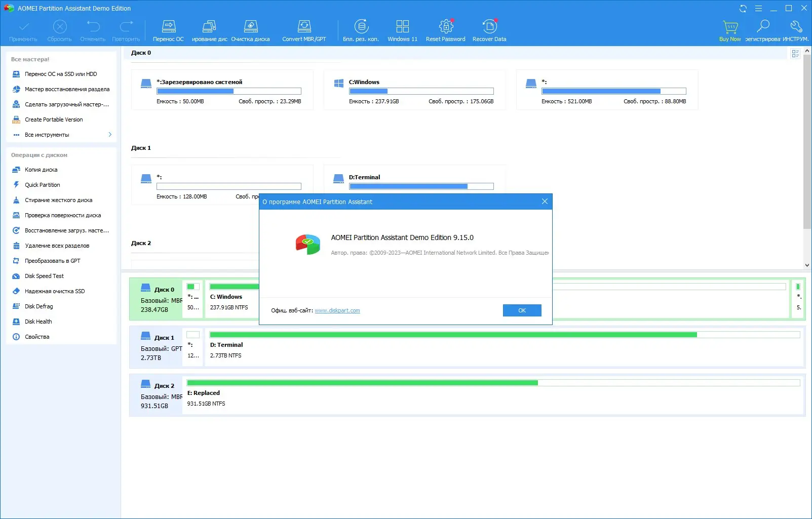Screen dimensions: 812x519
Task: Select the C:Windows partition card
Action: pyautogui.click(x=414, y=90)
